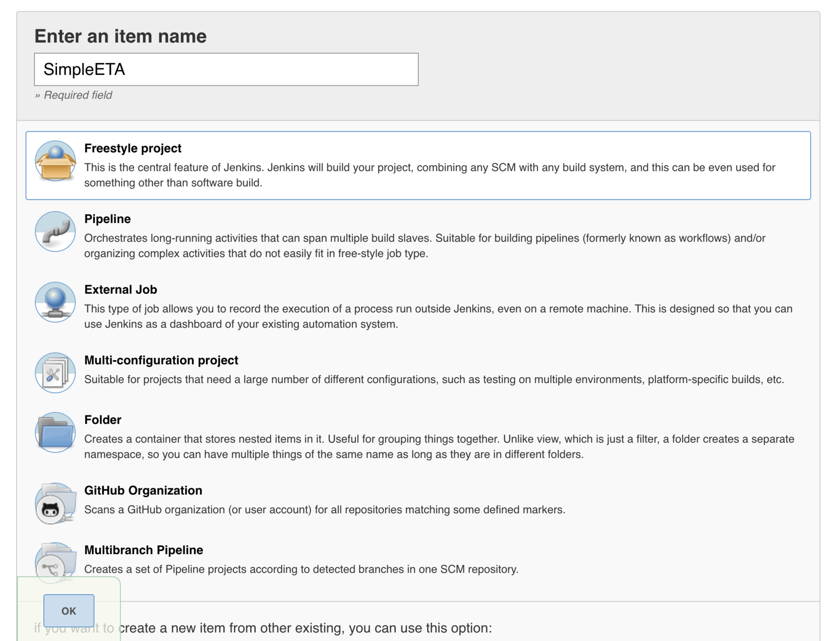Focus the item name field containing SimpleETA
The height and width of the screenshot is (641, 840).
pos(226,69)
